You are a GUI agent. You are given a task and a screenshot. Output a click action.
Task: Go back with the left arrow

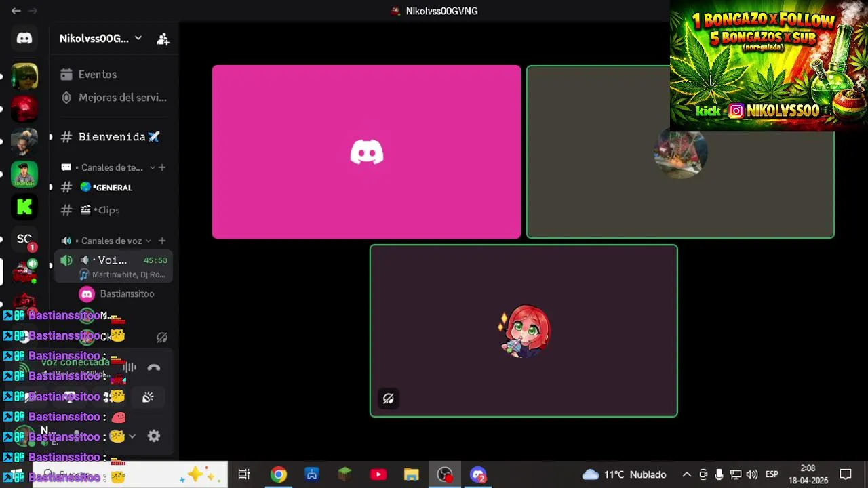tap(16, 11)
